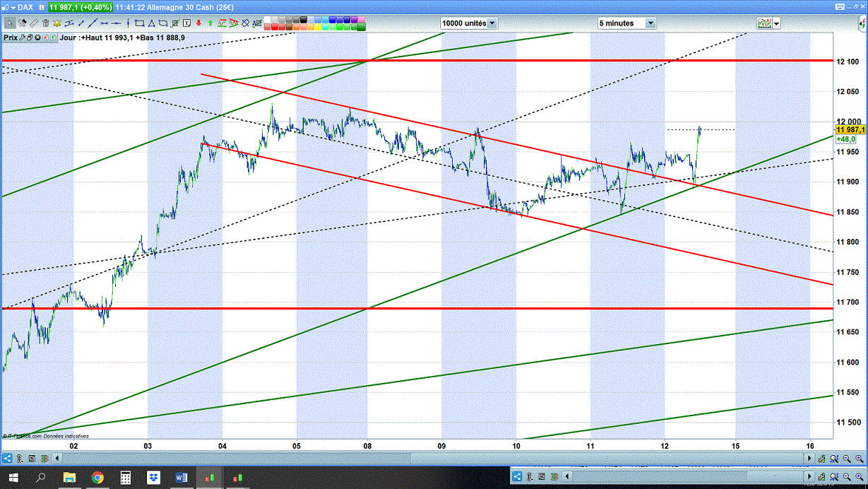The width and height of the screenshot is (868, 489).
Task: Select the diagonal trend line tool
Action: click(x=93, y=23)
